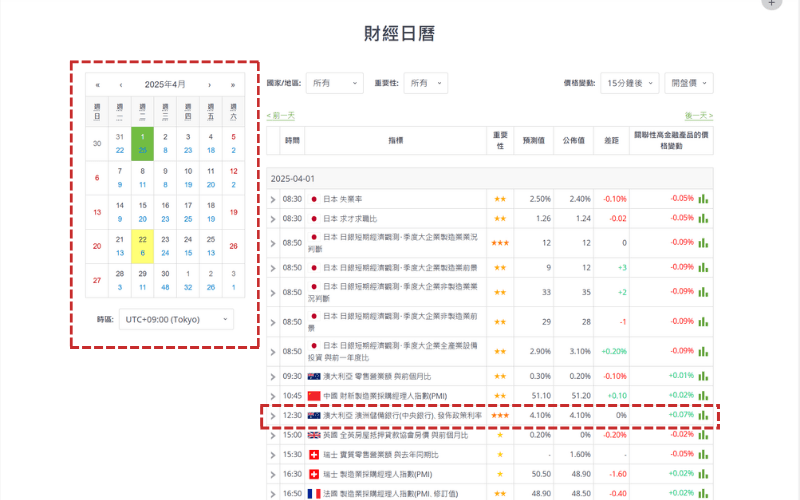
Task: Click the 後一天 link
Action: [698, 116]
